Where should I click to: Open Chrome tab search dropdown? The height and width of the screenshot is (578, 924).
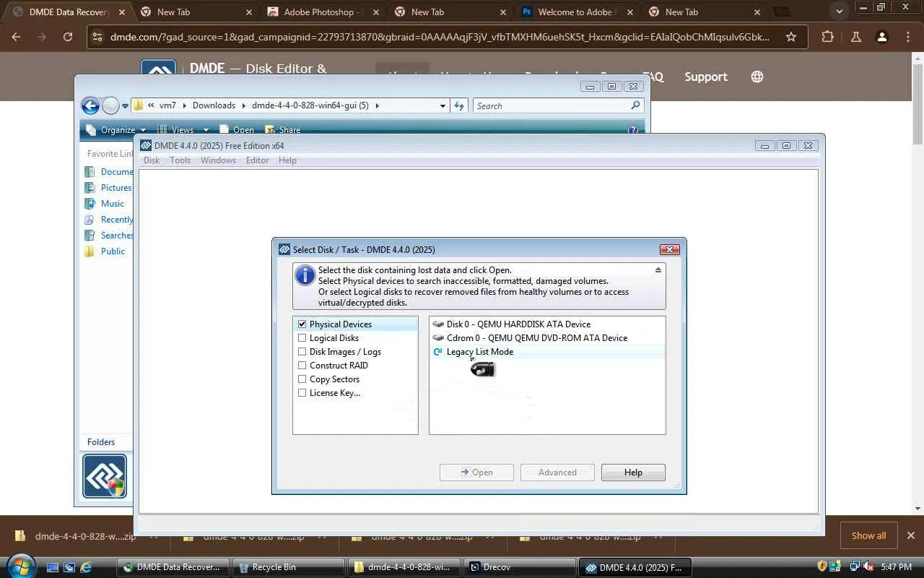coord(839,12)
